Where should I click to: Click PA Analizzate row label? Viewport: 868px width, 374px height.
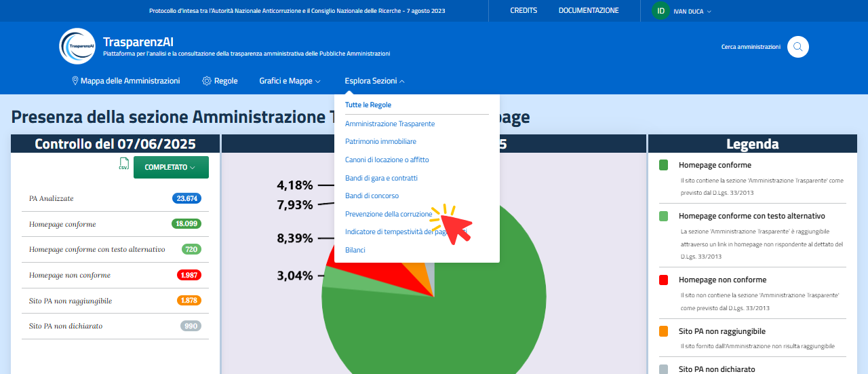[52, 198]
